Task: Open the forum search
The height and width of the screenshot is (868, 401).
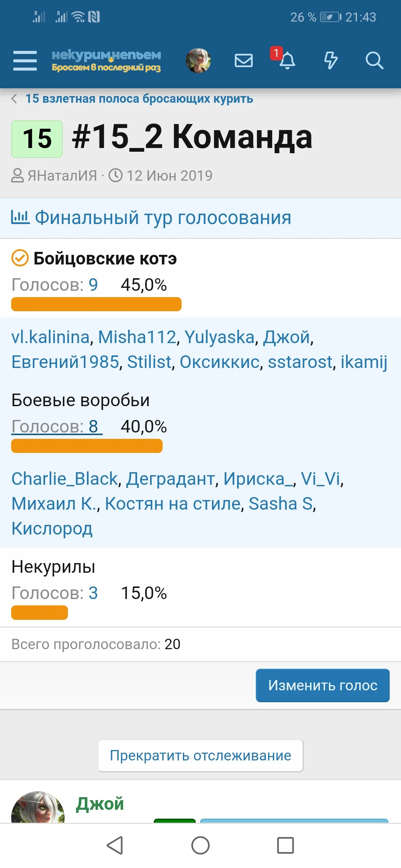Action: click(374, 60)
